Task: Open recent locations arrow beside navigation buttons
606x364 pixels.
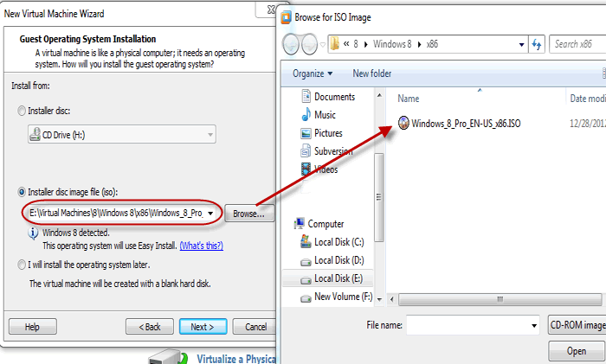Action: pyautogui.click(x=323, y=45)
